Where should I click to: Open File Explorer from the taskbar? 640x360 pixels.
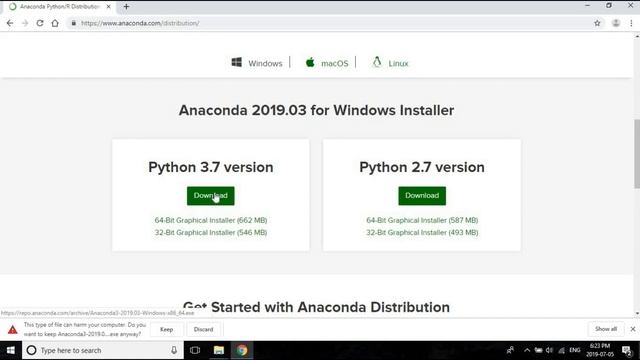click(x=219, y=350)
